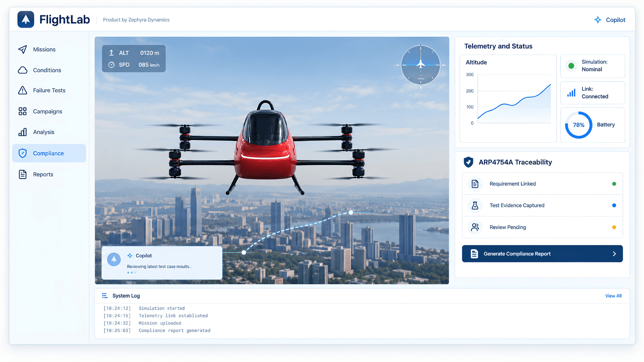Click "Reviewing latest test case results" text
Screen dimensions: 644x362
[x=159, y=267]
